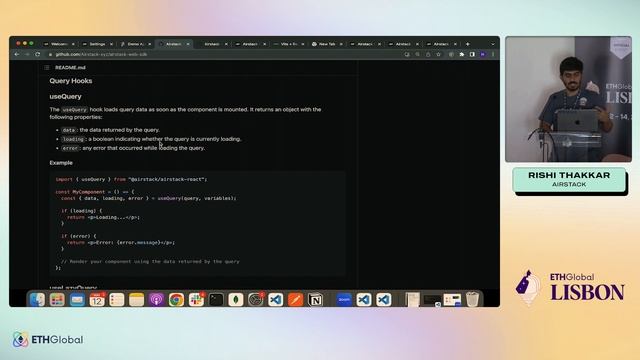Toggle Chrome side panel icon
This screenshot has width=640, height=360.
472,54
